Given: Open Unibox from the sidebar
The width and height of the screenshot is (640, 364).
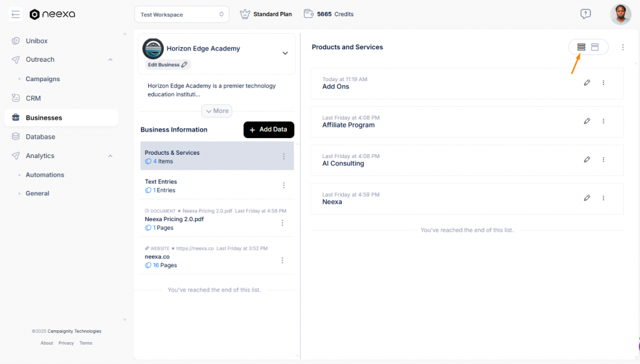Looking at the screenshot, I should (x=36, y=41).
